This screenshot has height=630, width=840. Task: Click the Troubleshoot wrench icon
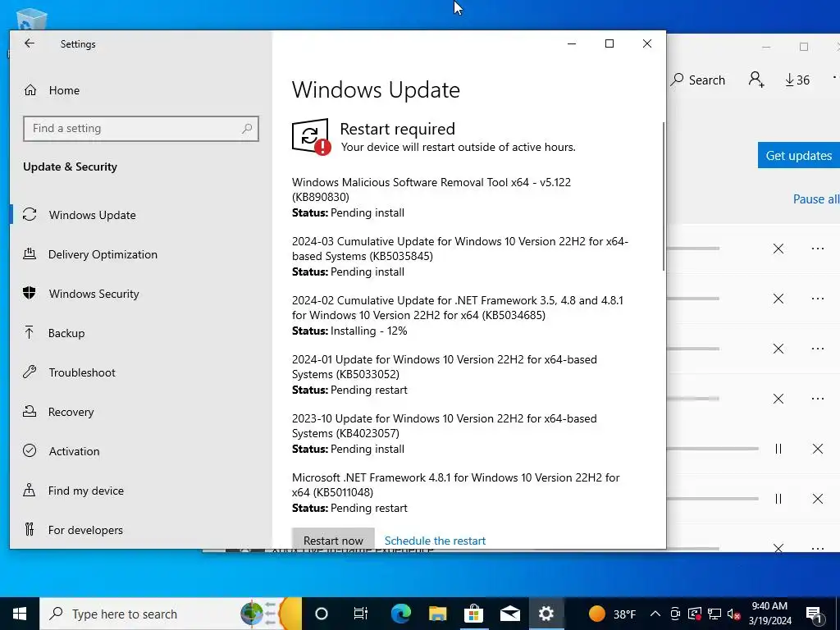30,372
